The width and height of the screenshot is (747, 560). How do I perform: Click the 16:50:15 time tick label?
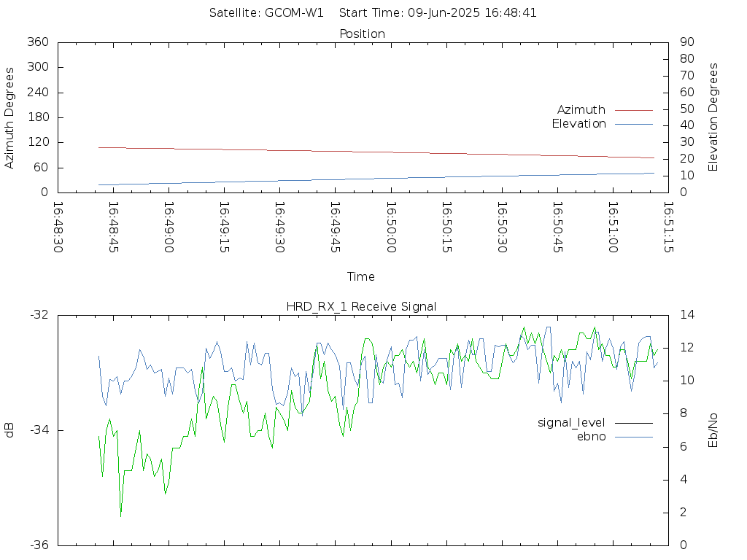pos(446,227)
